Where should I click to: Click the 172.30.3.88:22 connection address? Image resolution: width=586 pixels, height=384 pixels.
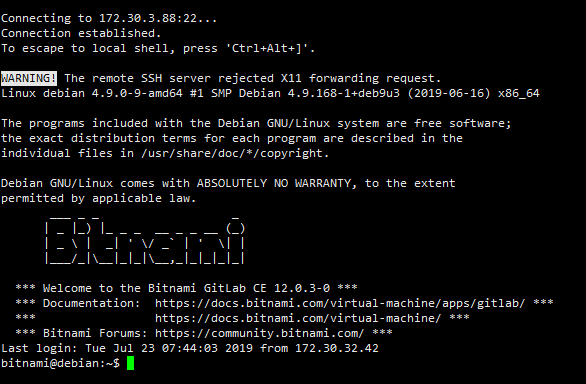pos(147,18)
